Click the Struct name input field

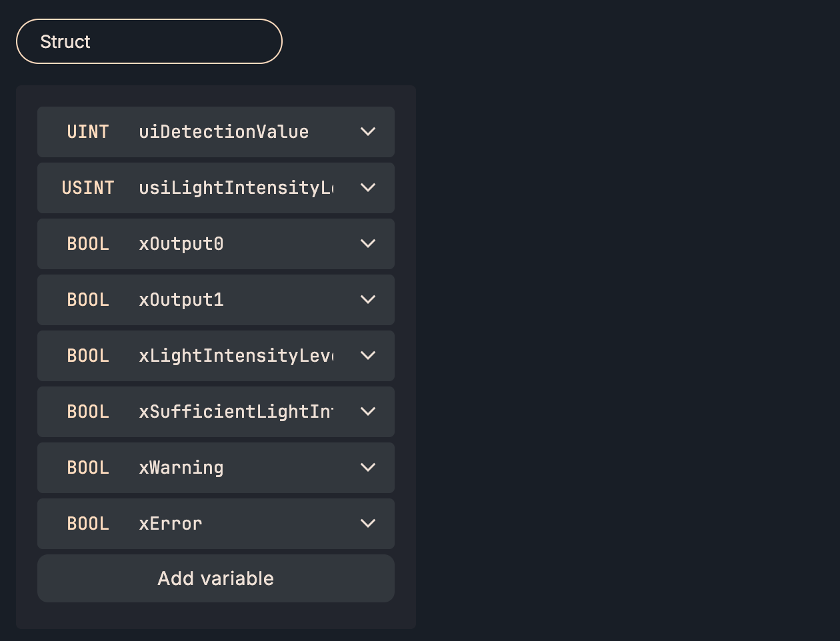(x=149, y=41)
